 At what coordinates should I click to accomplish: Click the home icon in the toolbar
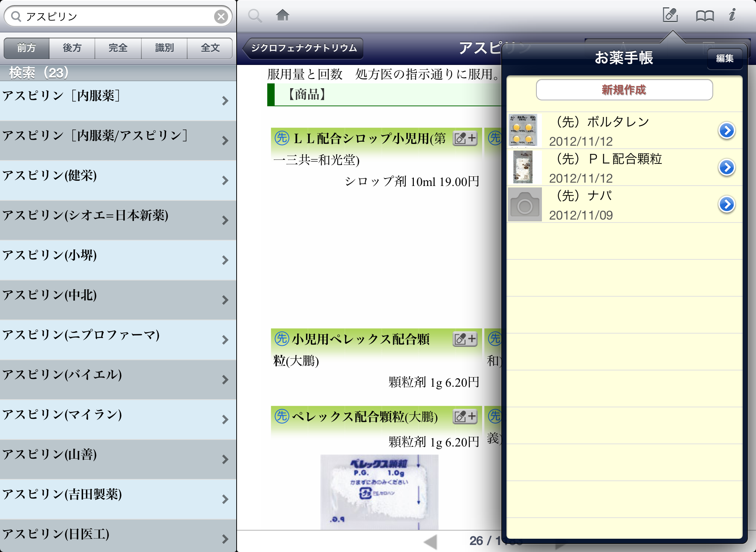pyautogui.click(x=283, y=15)
